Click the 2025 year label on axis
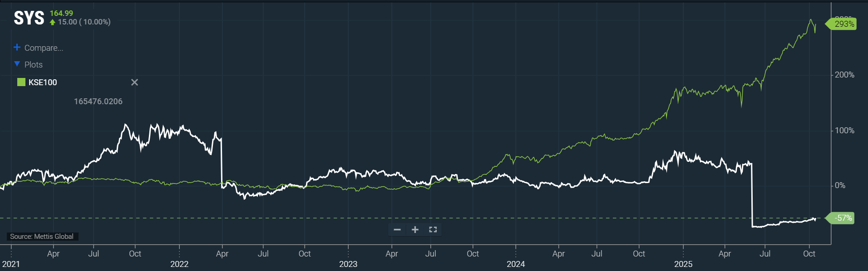 pyautogui.click(x=683, y=264)
